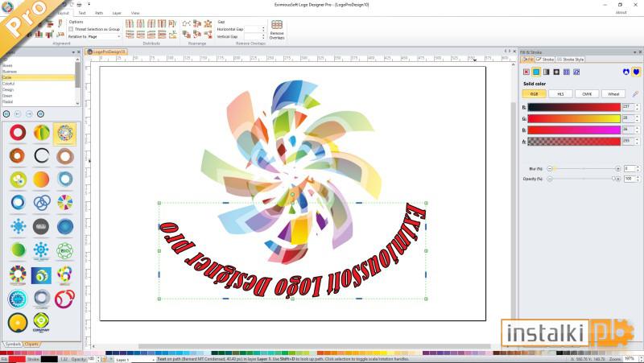Insert the orange gradient sphere clipart

(x=41, y=179)
